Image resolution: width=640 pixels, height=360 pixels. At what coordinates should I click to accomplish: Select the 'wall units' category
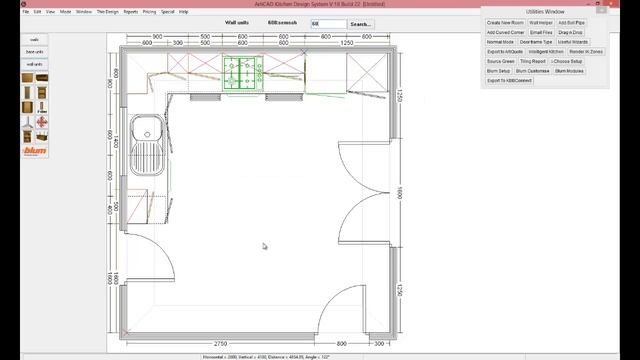tap(34, 64)
